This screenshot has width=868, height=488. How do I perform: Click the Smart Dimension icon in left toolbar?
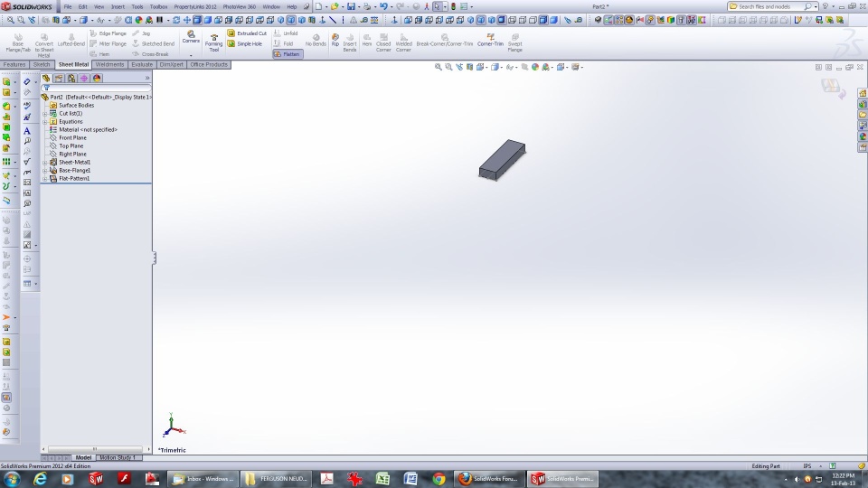coord(26,82)
